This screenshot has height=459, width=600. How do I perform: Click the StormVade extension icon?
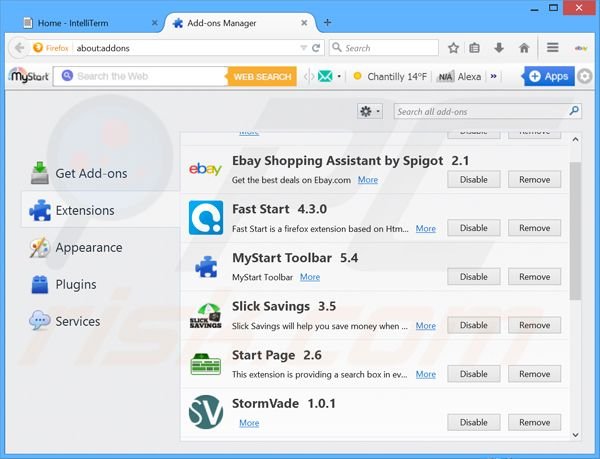pyautogui.click(x=206, y=412)
